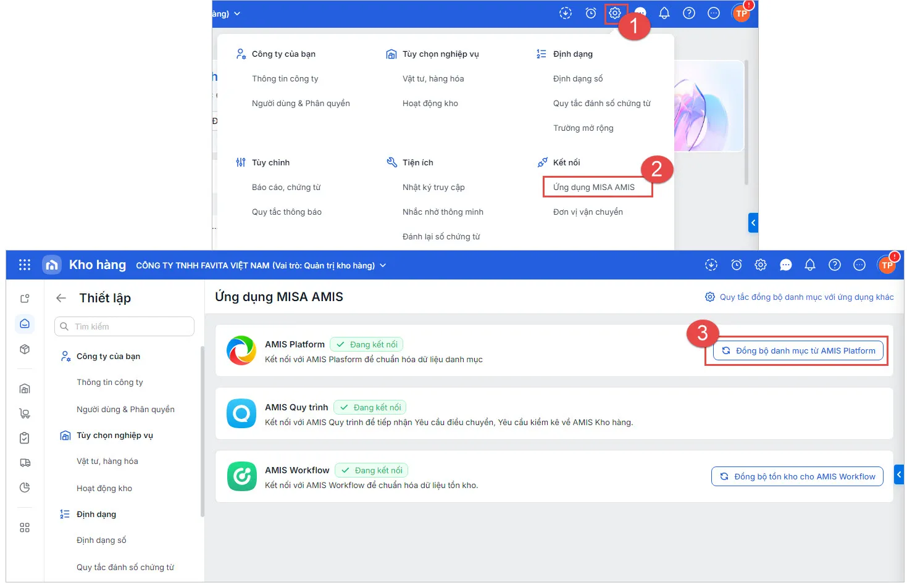Open the four-squares grid icon in the left rail

(x=25, y=528)
